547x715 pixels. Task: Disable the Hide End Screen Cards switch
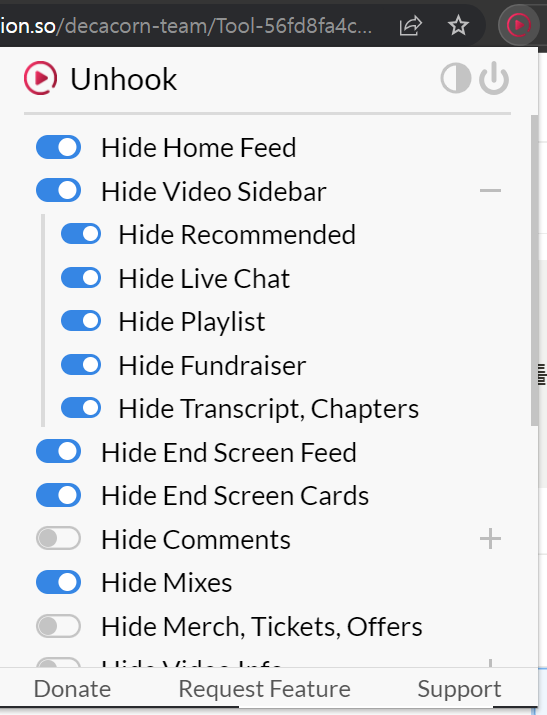[x=58, y=495]
